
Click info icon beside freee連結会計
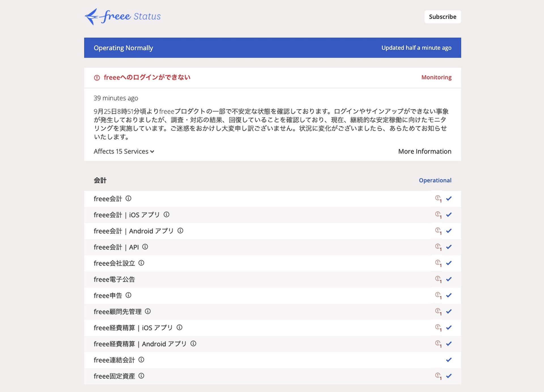tap(141, 360)
